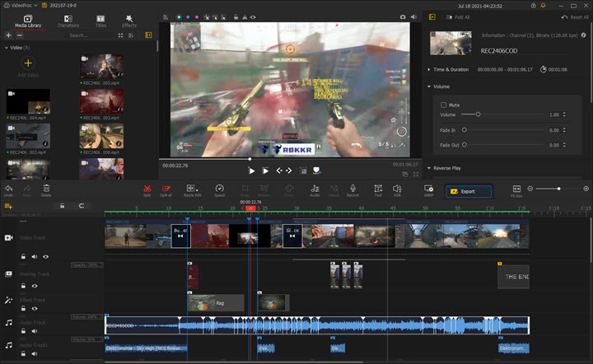The image size is (593, 364).
Task: Select the THE END title clip
Action: click(x=513, y=277)
